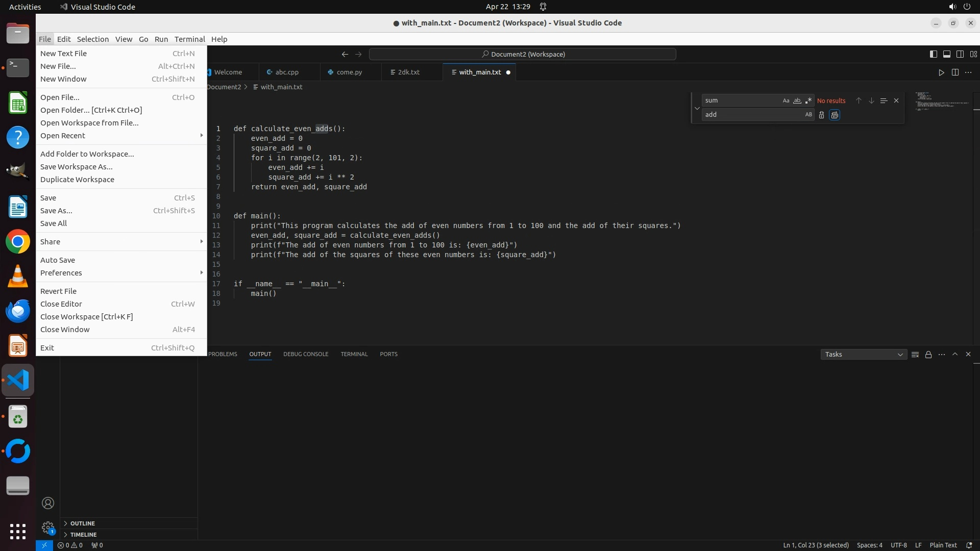Viewport: 980px width, 551px height.
Task: Toggle Preserve Case in replace field
Action: tap(808, 115)
